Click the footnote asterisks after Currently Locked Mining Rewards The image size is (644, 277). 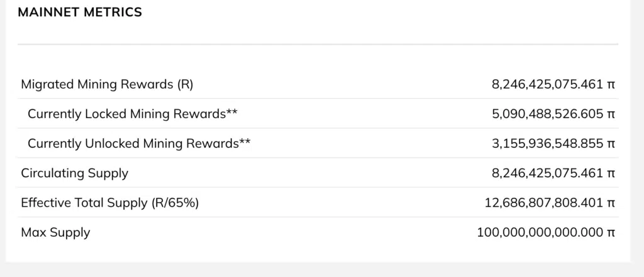[x=231, y=113]
